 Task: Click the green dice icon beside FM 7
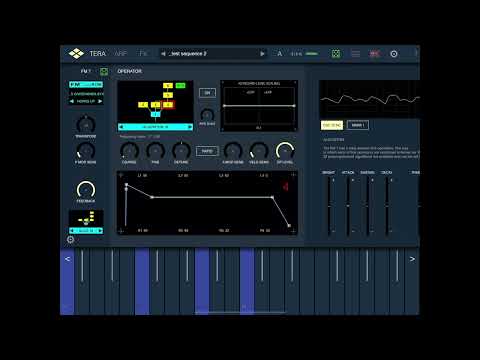click(104, 71)
